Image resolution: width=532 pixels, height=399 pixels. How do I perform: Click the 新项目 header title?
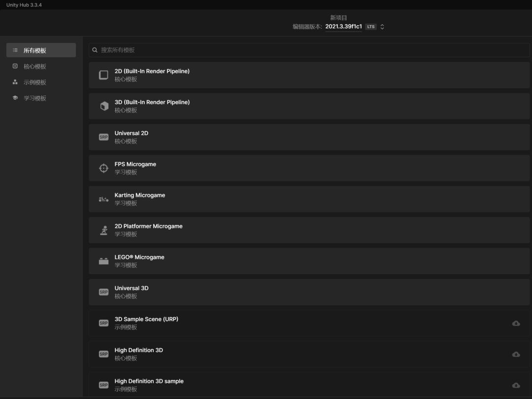[x=338, y=18]
